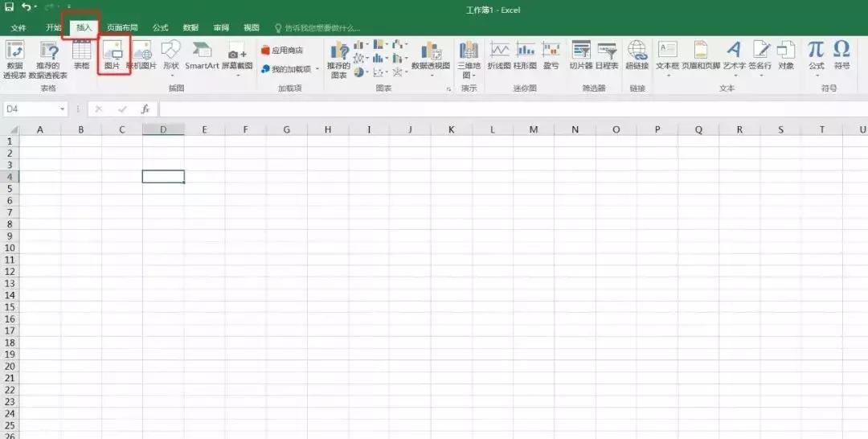868x439 pixels.
Task: Click the 日程表 timeline button
Action: point(607,55)
